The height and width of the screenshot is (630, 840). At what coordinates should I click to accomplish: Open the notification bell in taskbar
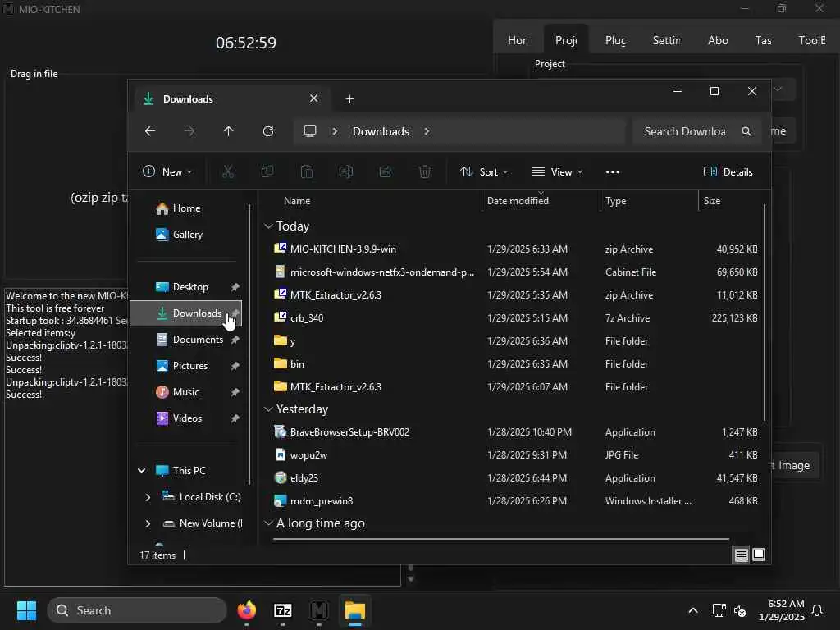click(818, 610)
